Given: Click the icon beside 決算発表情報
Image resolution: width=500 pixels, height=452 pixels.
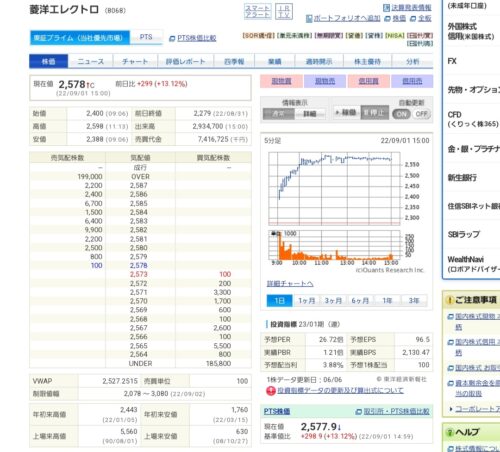Looking at the screenshot, I should coord(386,8).
